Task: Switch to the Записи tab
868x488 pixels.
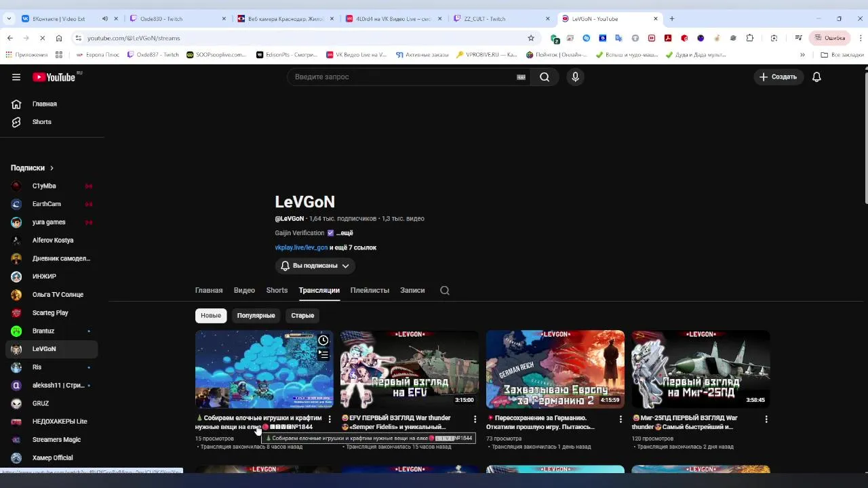Action: tap(412, 290)
